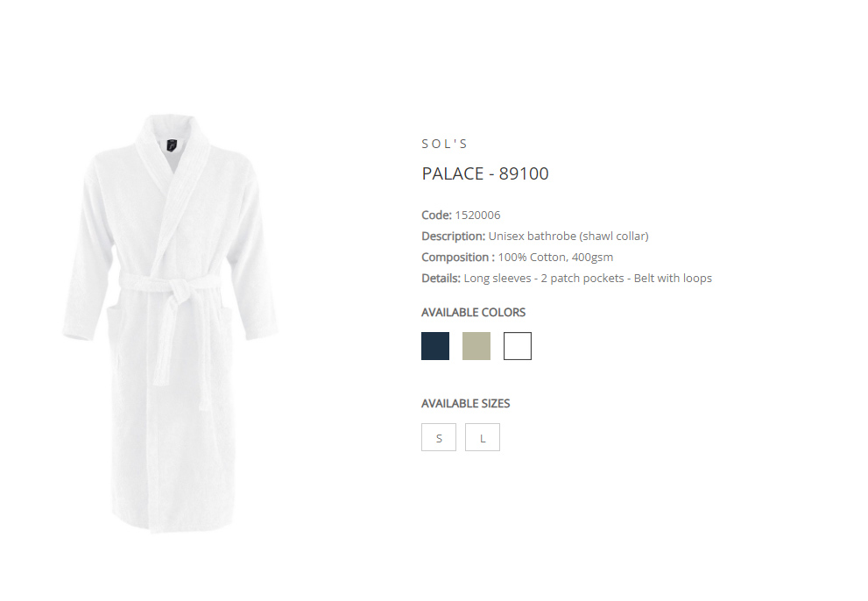Screen dimensions: 868x601
Task: Click the Composition label
Action: [x=458, y=257]
